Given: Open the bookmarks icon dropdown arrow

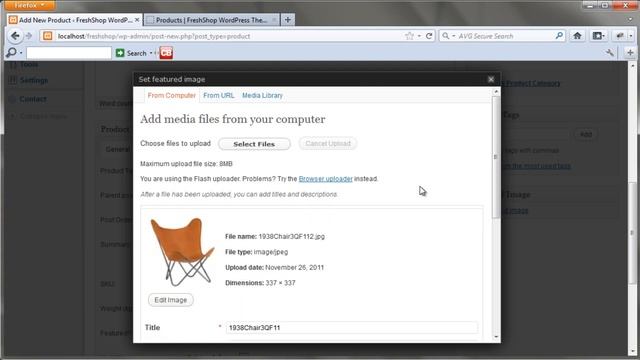Looking at the screenshot, I should pyautogui.click(x=603, y=36).
